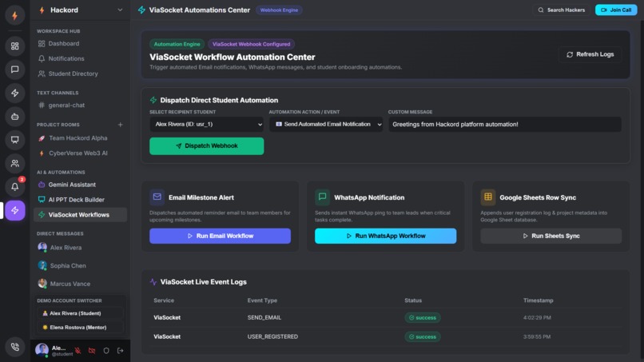The height and width of the screenshot is (362, 644).
Task: Click the 3:59:55 PM timestamp
Action: point(537,336)
